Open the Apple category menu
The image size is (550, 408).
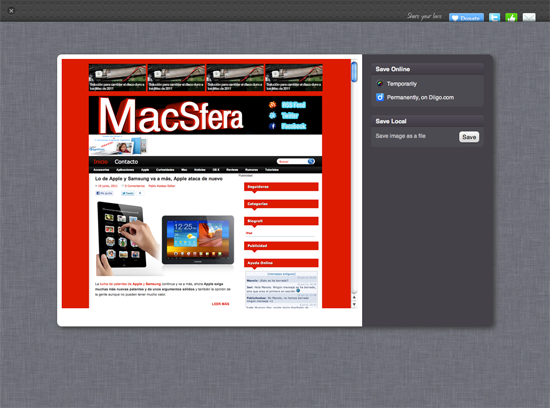click(x=145, y=170)
